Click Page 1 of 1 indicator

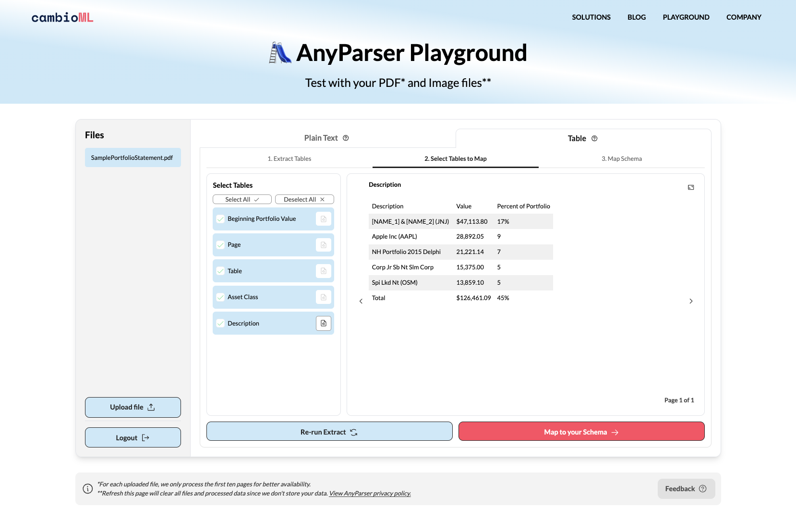(x=679, y=400)
